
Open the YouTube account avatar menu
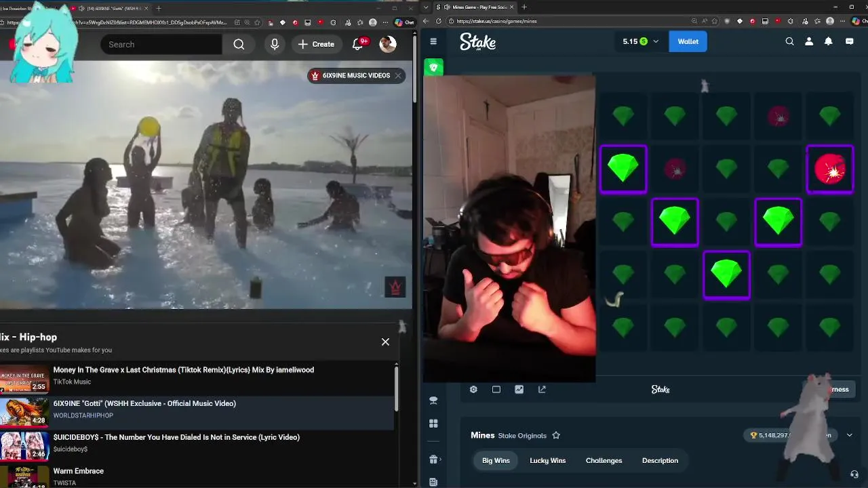coord(388,44)
